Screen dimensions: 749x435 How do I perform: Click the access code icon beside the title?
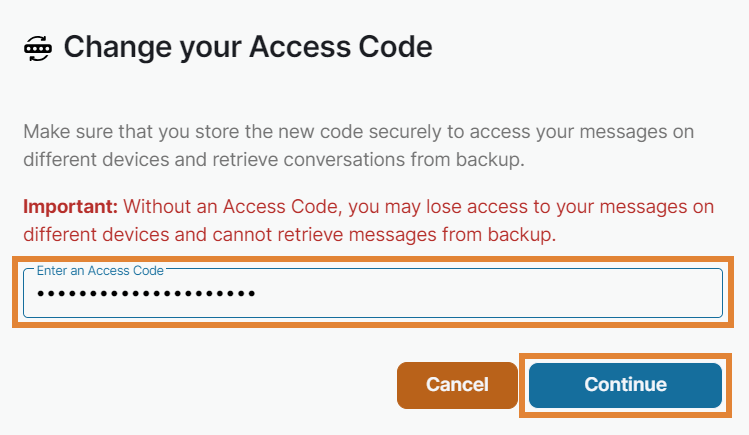tap(38, 47)
